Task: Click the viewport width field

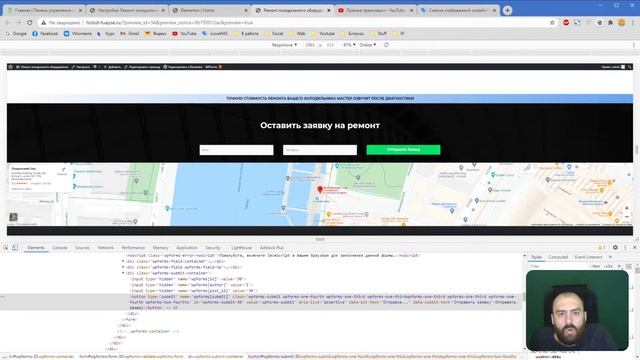Action: (310, 45)
